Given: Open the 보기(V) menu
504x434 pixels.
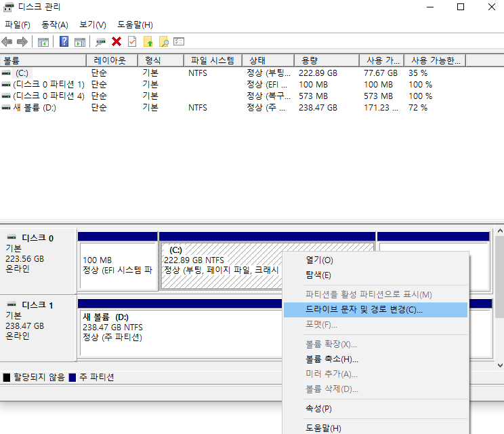Looking at the screenshot, I should (x=93, y=25).
